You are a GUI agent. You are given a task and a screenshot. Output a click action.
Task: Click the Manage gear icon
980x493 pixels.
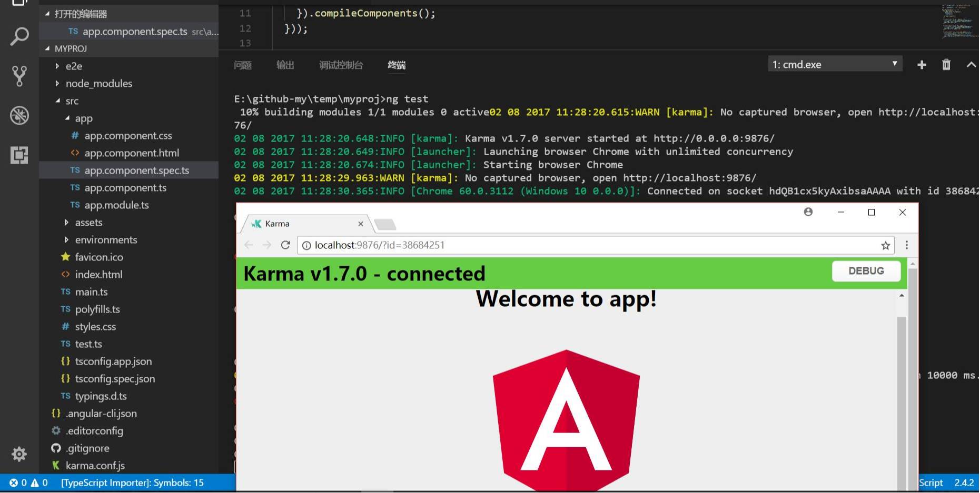tap(19, 454)
